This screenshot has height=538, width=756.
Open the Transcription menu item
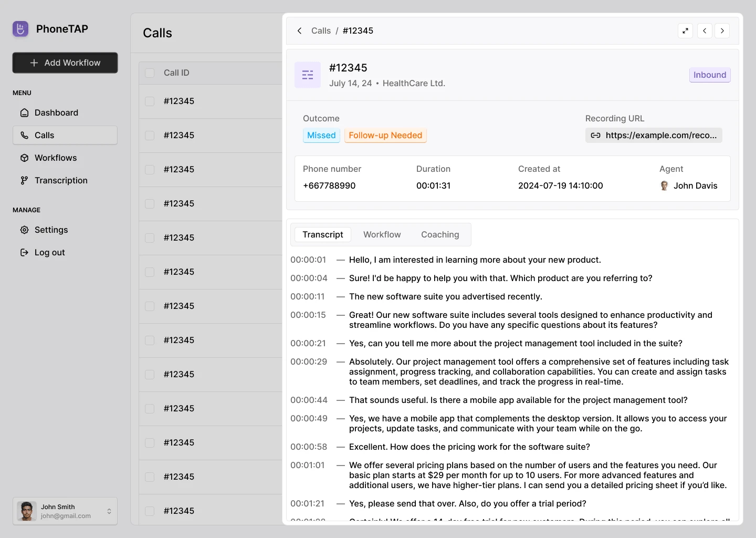click(61, 181)
